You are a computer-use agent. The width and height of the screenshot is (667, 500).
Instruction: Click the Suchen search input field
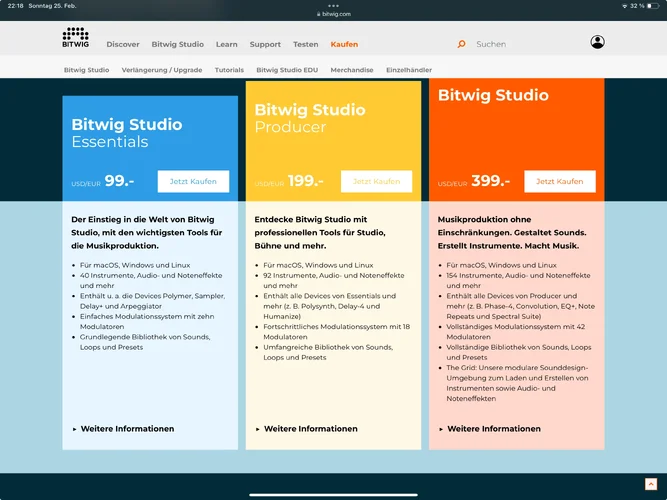point(520,44)
